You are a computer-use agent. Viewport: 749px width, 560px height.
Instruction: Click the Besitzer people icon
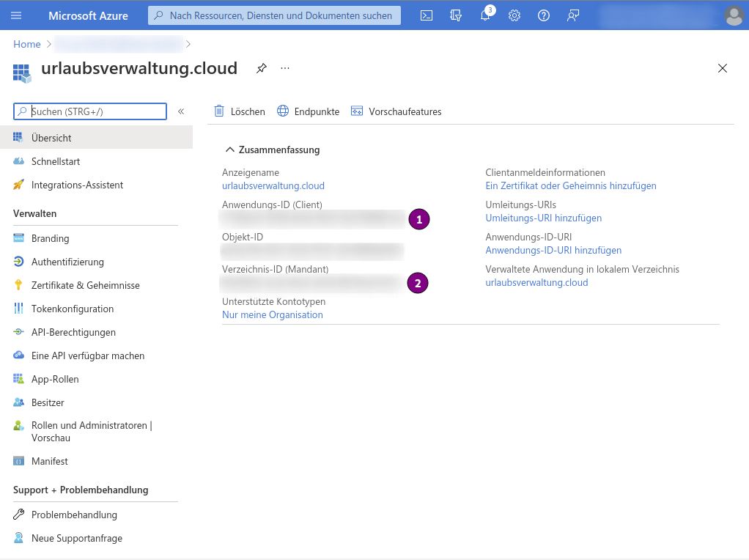pos(18,402)
